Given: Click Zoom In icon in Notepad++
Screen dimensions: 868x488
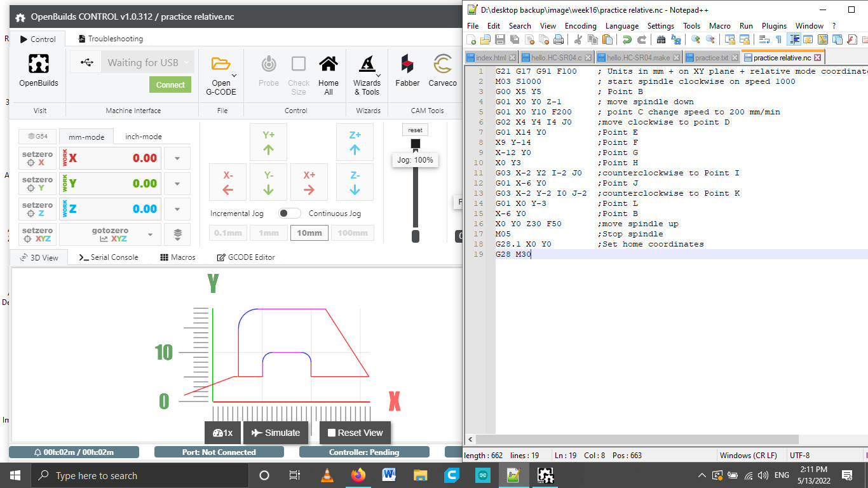Looking at the screenshot, I should coord(696,39).
